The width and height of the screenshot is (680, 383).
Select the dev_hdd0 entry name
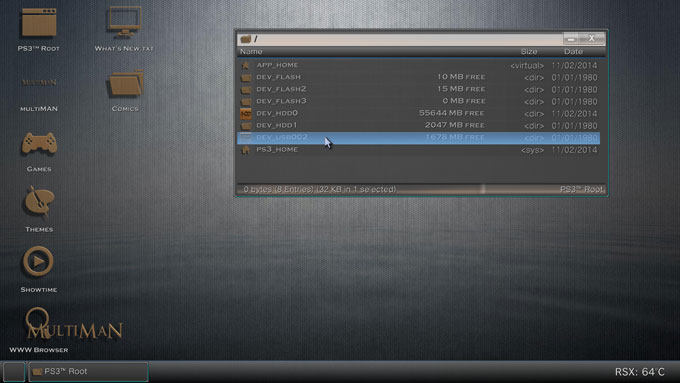click(x=277, y=113)
